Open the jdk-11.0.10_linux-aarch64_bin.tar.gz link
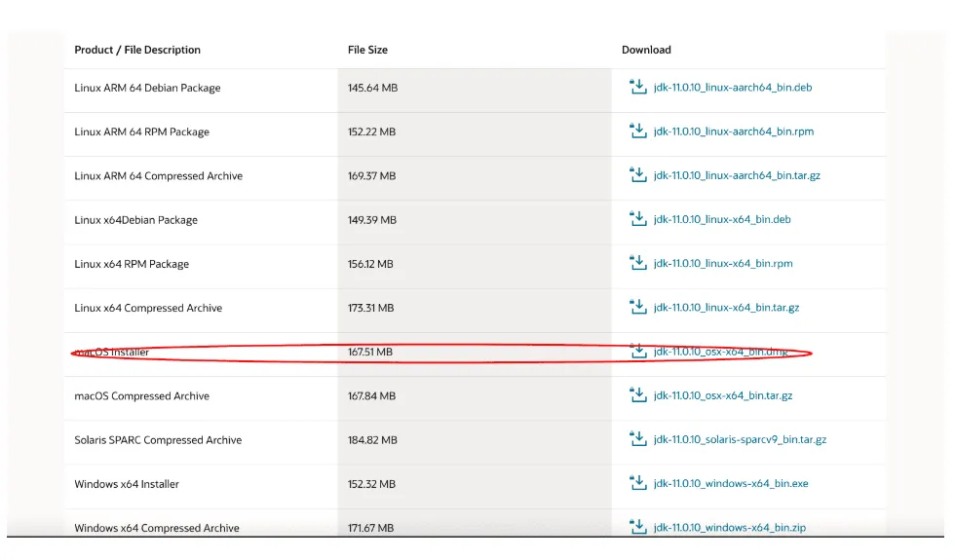This screenshot has height=560, width=955. click(x=737, y=175)
